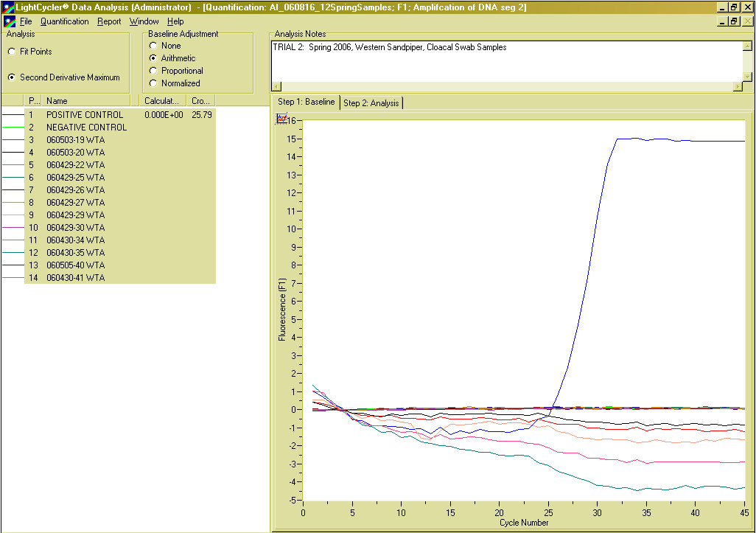Click the document icon left of the File menu
This screenshot has height=533, width=756.
tap(9, 21)
